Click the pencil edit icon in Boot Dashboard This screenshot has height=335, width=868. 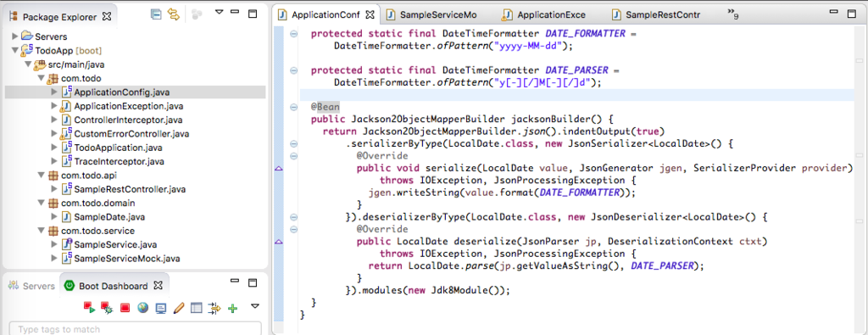coord(178,308)
